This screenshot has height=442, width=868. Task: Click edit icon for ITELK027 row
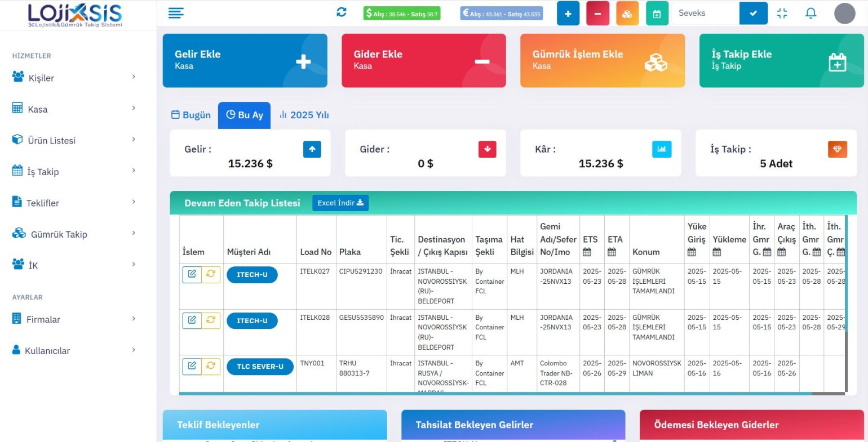(192, 274)
